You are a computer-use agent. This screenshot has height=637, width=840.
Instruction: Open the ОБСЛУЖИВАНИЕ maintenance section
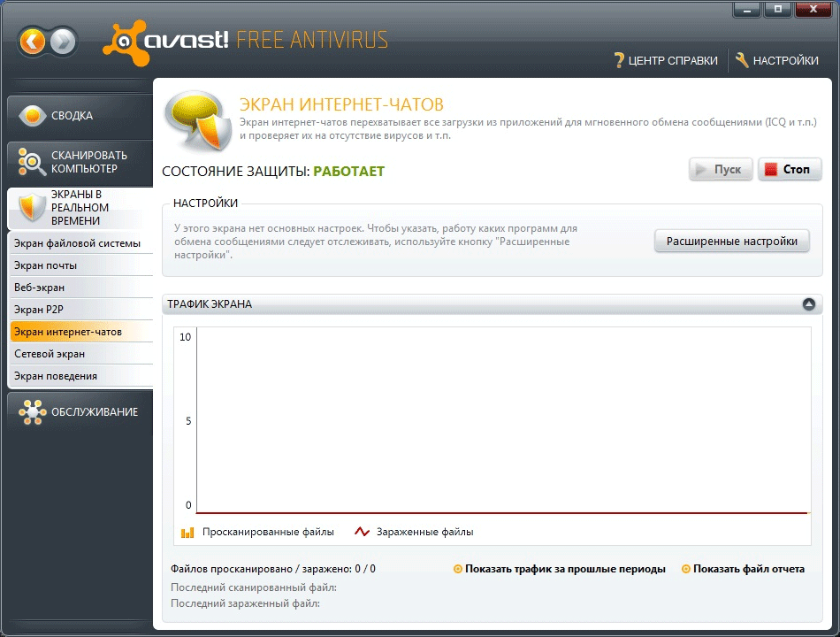click(x=80, y=411)
